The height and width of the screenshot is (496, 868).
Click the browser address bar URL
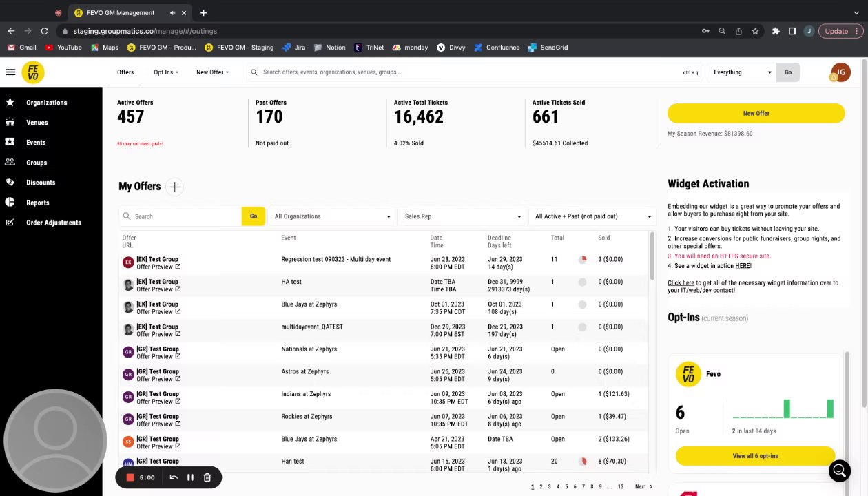coord(145,31)
